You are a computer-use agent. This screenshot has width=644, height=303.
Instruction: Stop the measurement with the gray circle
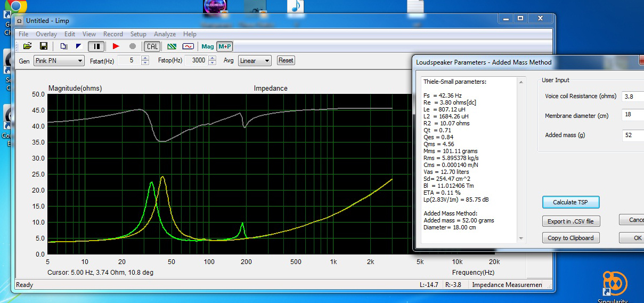133,46
